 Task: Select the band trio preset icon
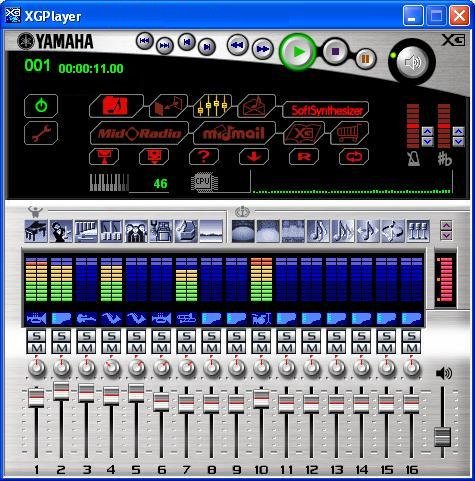coord(136,231)
